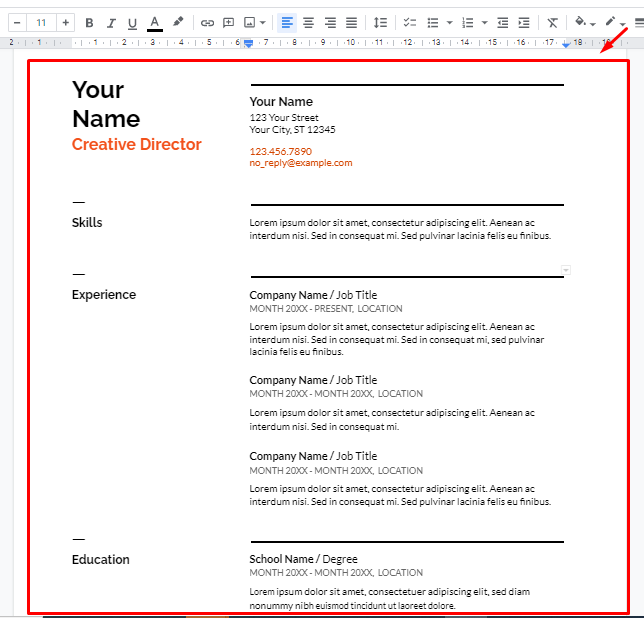Image resolution: width=644 pixels, height=618 pixels.
Task: Align text left
Action: [287, 23]
